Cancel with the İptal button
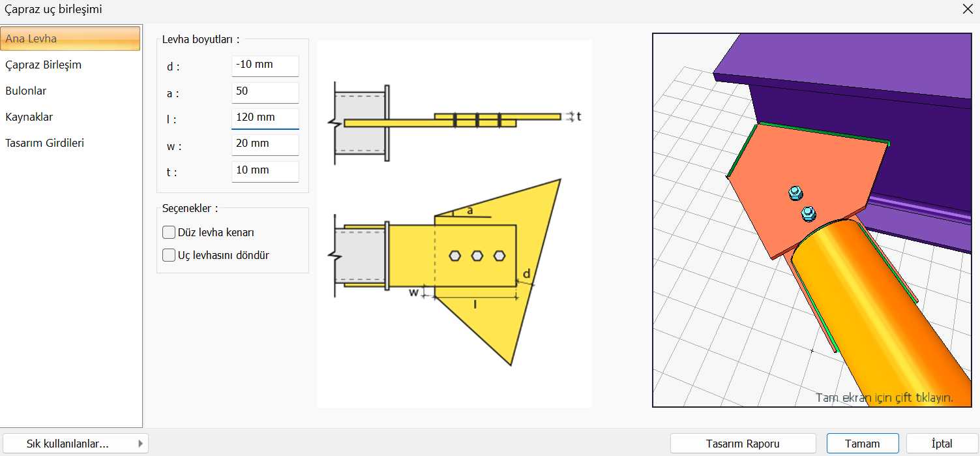The image size is (980, 456). [942, 444]
